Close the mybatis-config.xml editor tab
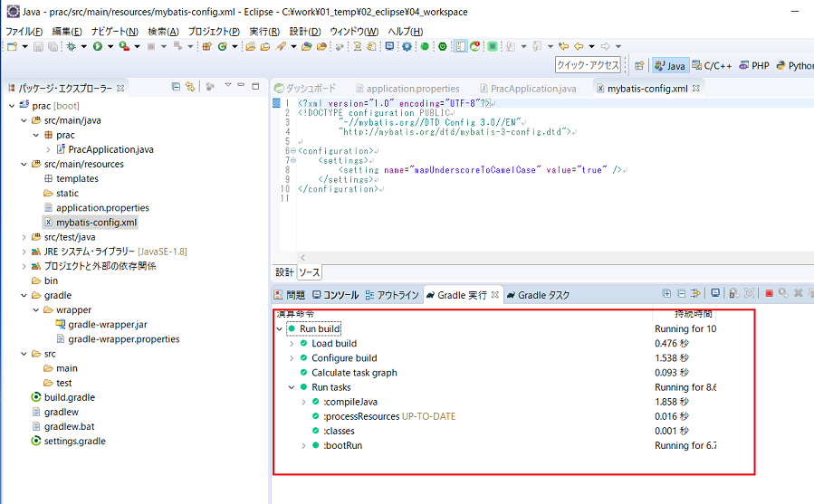 [696, 89]
